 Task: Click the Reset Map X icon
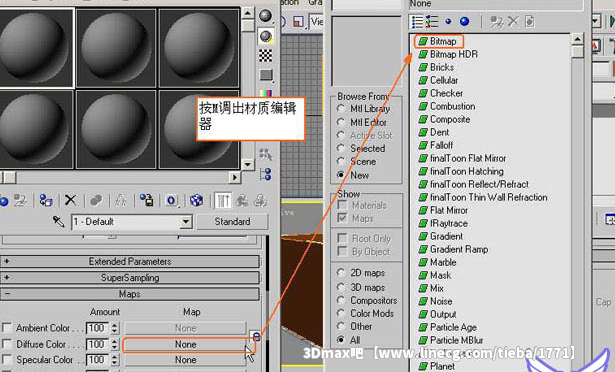pos(71,201)
